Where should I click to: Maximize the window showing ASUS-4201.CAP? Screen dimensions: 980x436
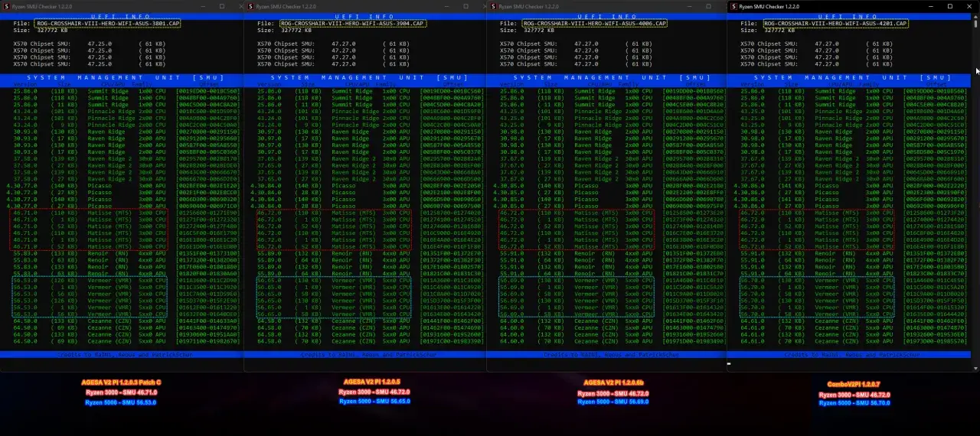click(950, 6)
